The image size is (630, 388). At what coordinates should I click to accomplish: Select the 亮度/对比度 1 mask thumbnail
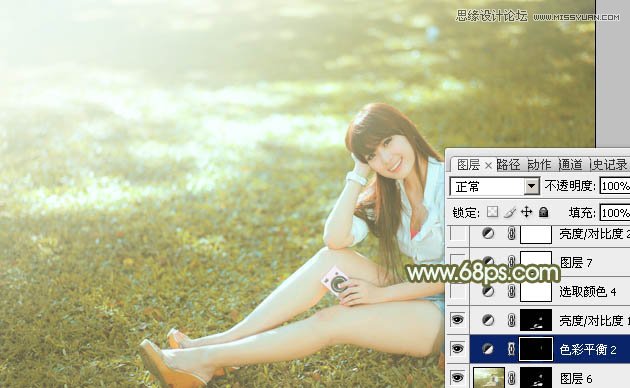click(536, 320)
